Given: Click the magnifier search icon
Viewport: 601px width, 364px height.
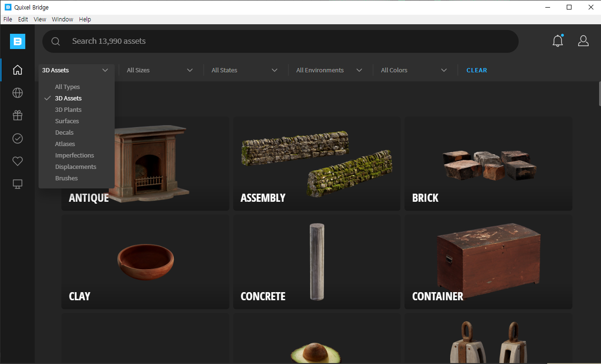Looking at the screenshot, I should 56,41.
